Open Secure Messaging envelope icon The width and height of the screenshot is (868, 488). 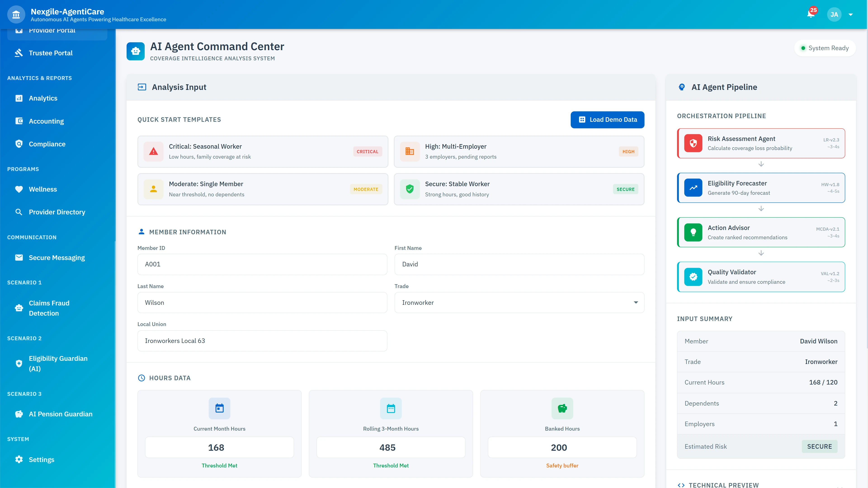point(19,258)
